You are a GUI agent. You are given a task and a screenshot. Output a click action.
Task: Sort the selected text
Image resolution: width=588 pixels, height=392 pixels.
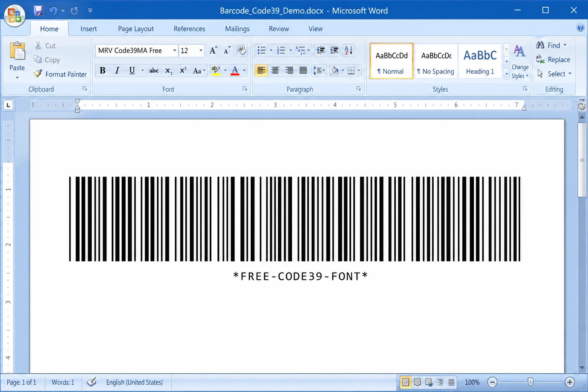(x=349, y=51)
